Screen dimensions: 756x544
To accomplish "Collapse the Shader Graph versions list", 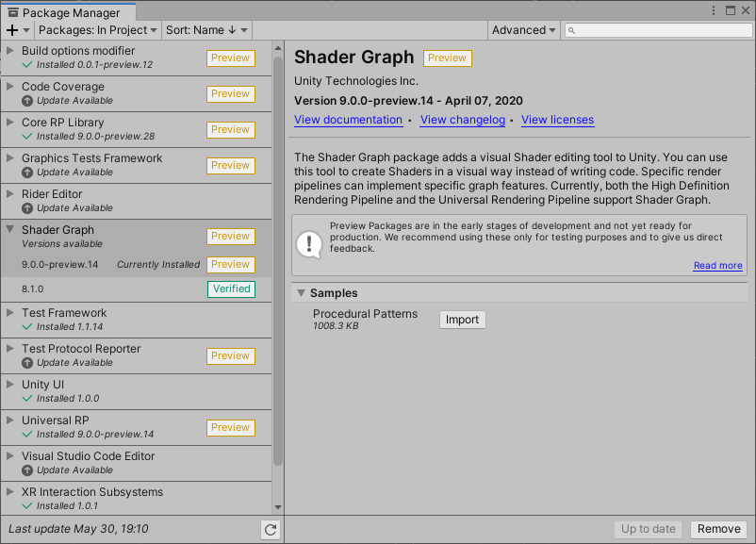I will (10, 229).
